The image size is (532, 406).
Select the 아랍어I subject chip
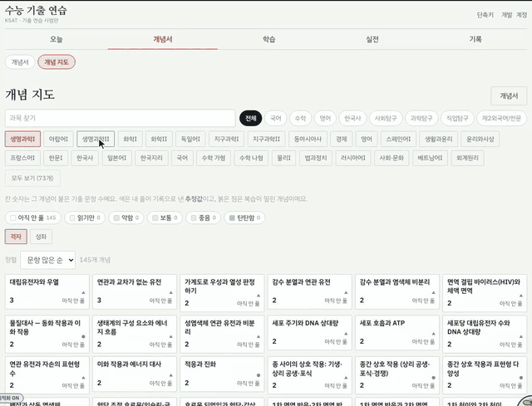tap(58, 139)
